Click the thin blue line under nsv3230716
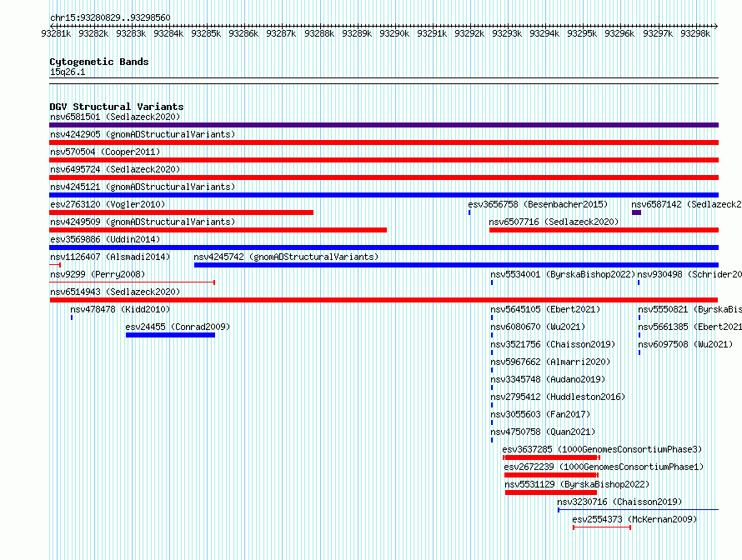The image size is (742, 560). [x=638, y=510]
